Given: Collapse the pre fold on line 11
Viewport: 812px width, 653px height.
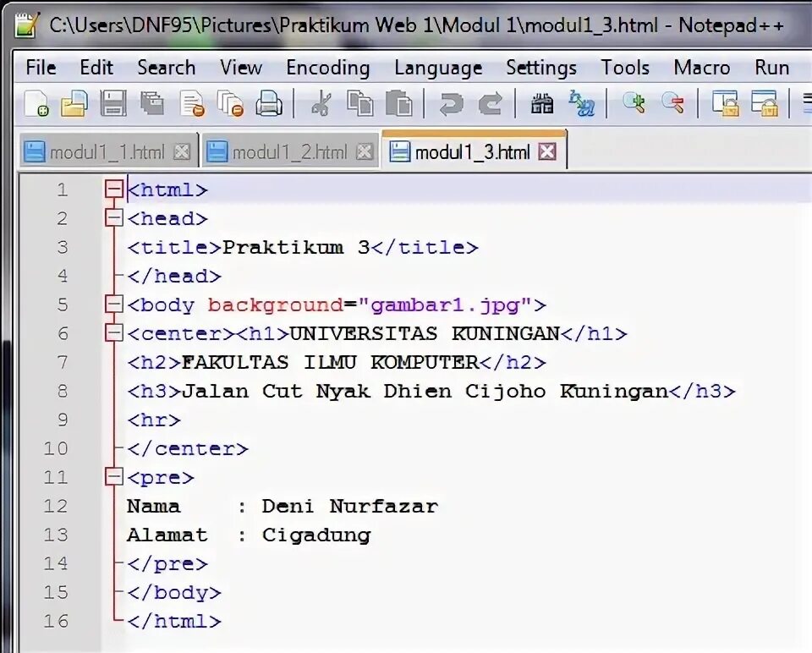Looking at the screenshot, I should pyautogui.click(x=113, y=476).
